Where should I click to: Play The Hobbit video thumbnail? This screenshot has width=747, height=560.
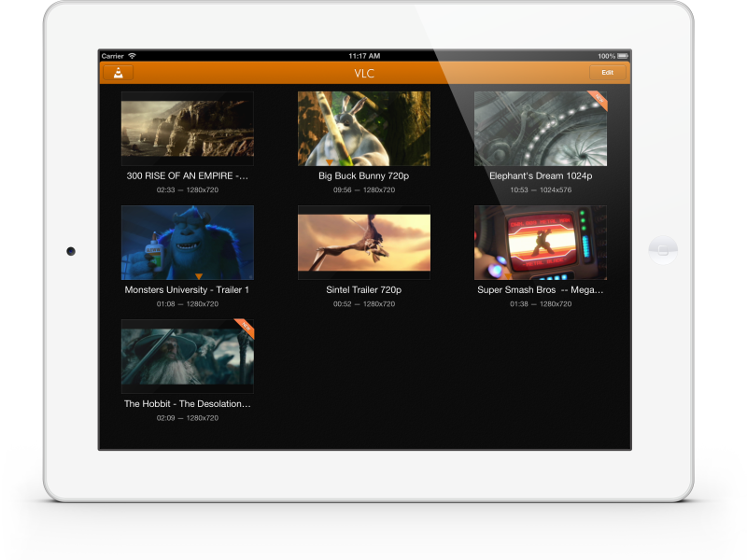[188, 357]
